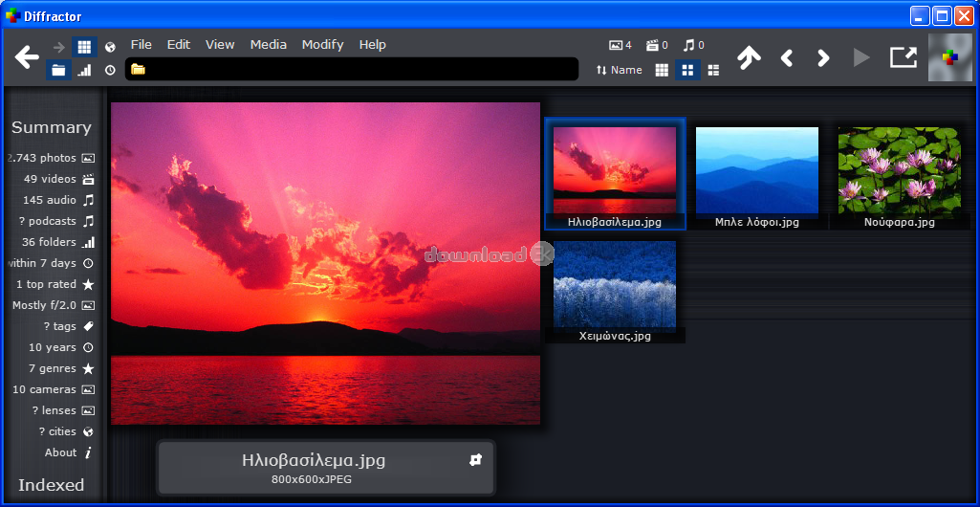Go to next item with right chevron
This screenshot has width=980, height=507.
(x=824, y=58)
